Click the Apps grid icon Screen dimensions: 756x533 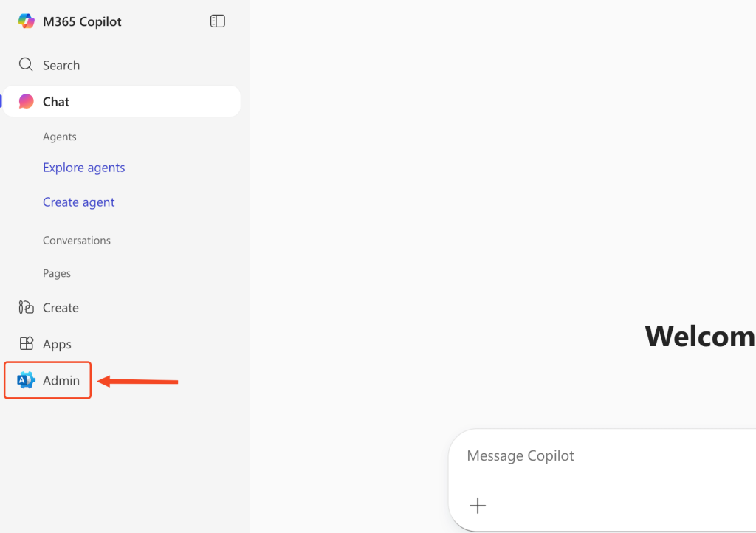[x=27, y=344]
